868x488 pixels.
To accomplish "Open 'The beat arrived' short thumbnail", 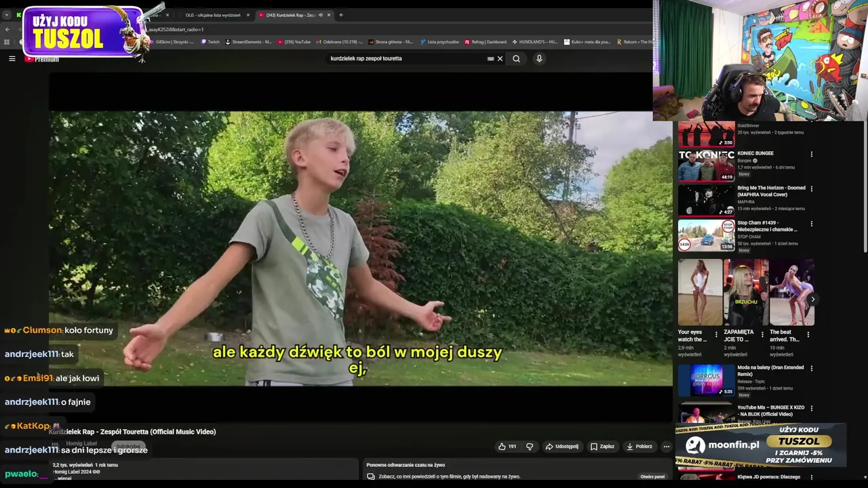I will click(791, 292).
